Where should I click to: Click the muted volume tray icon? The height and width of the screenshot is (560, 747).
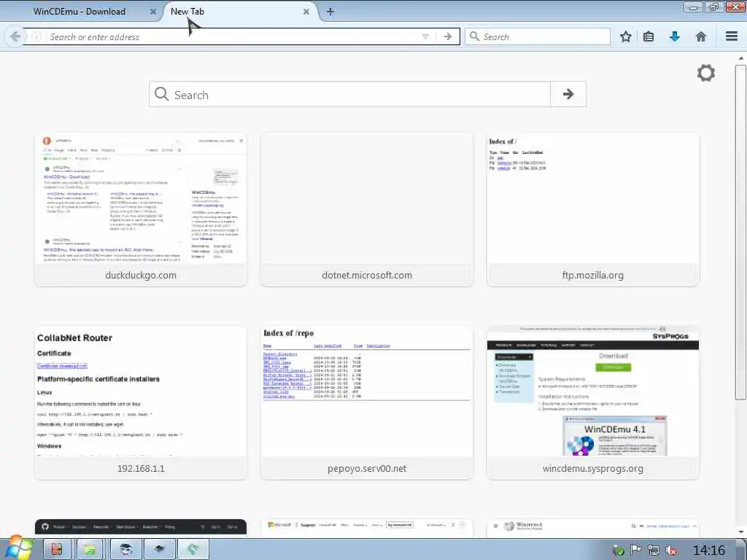(x=671, y=551)
